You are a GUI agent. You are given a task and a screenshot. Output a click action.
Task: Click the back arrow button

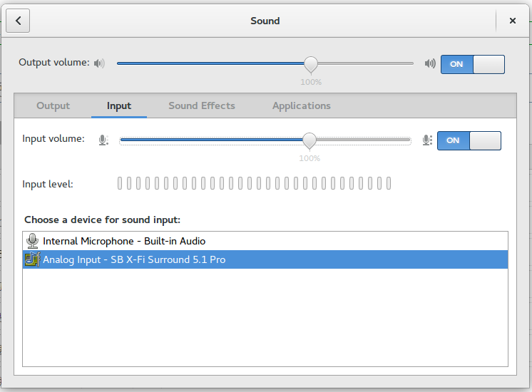(x=18, y=21)
